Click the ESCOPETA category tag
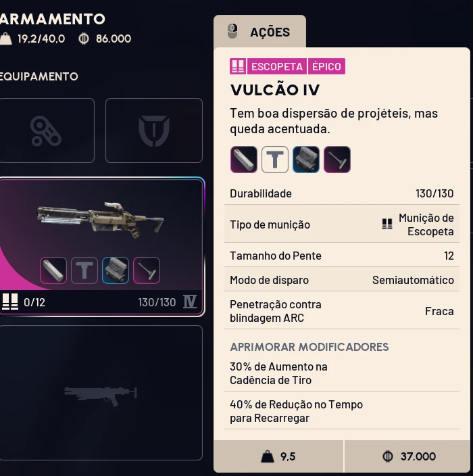473x476 pixels. click(277, 66)
